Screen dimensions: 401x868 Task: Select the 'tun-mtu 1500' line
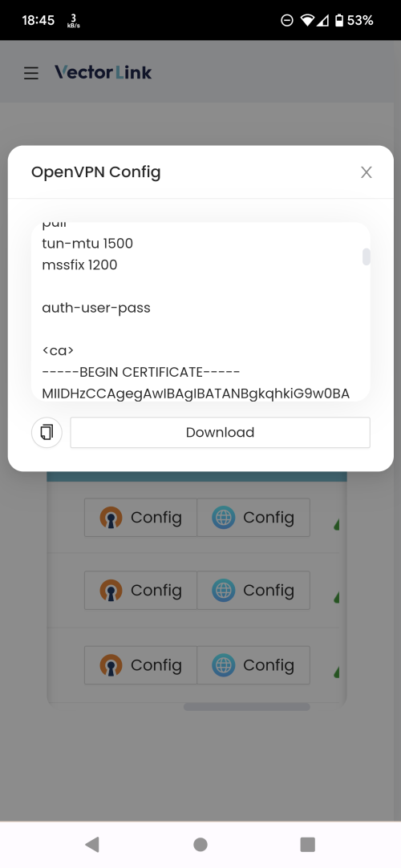(87, 244)
